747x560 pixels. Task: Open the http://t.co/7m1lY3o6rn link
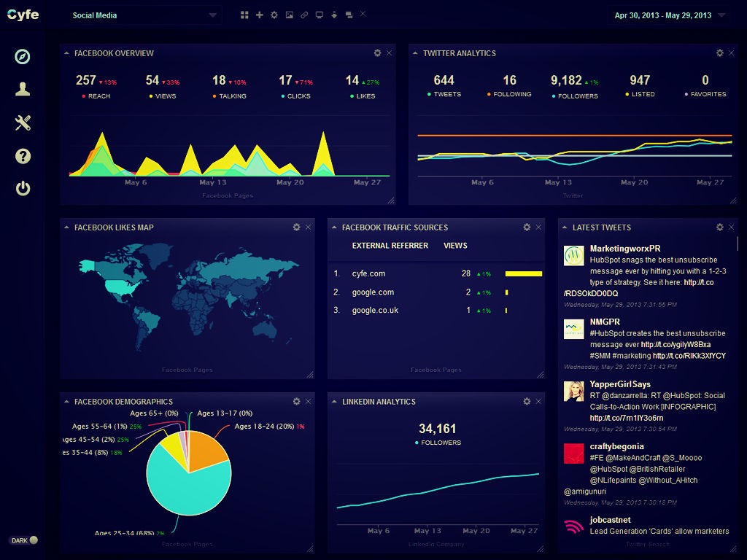(626, 418)
